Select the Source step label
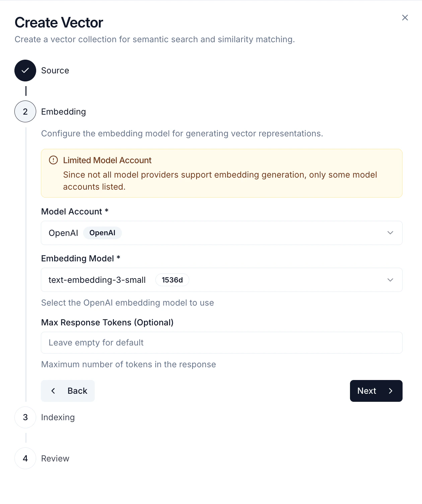This screenshot has width=422, height=504. pyautogui.click(x=55, y=70)
